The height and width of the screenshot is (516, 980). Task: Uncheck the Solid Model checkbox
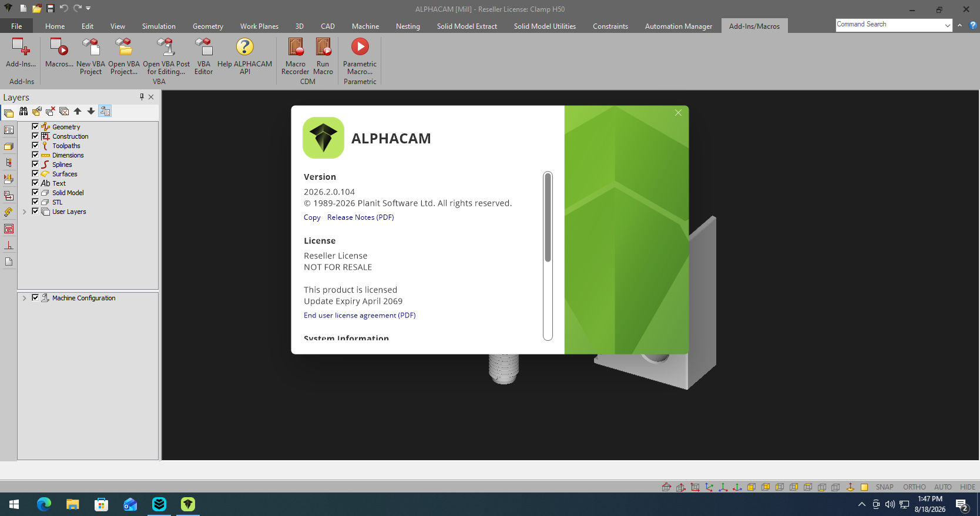pyautogui.click(x=35, y=192)
